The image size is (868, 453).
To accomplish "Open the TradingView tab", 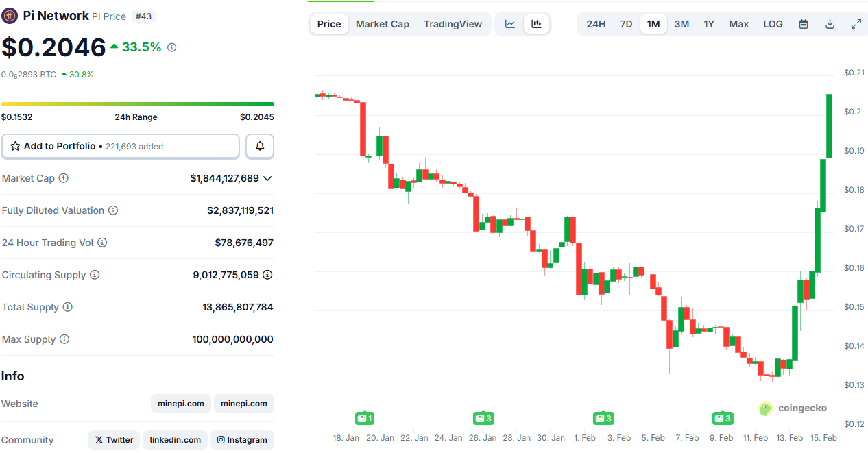I will [453, 23].
